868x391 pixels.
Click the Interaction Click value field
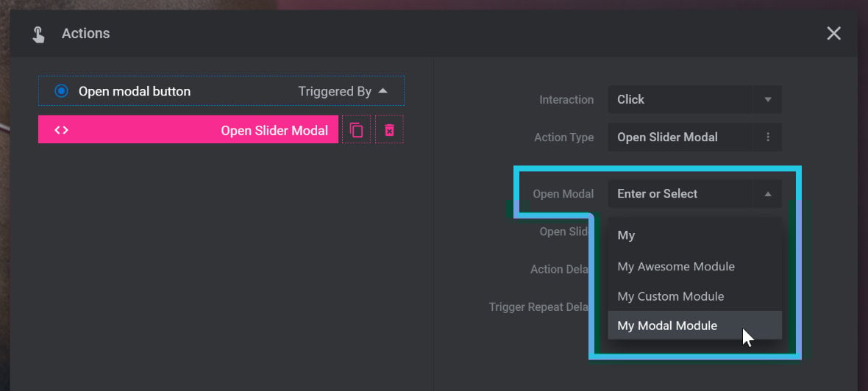[680, 99]
